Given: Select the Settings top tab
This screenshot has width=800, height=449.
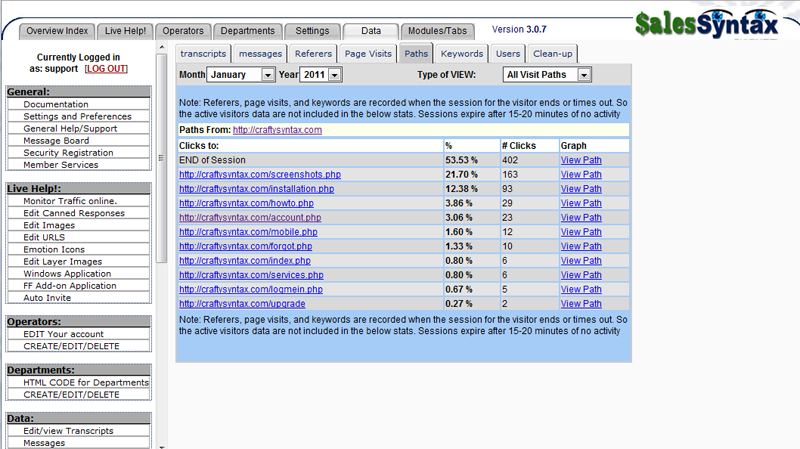Looking at the screenshot, I should click(x=312, y=31).
